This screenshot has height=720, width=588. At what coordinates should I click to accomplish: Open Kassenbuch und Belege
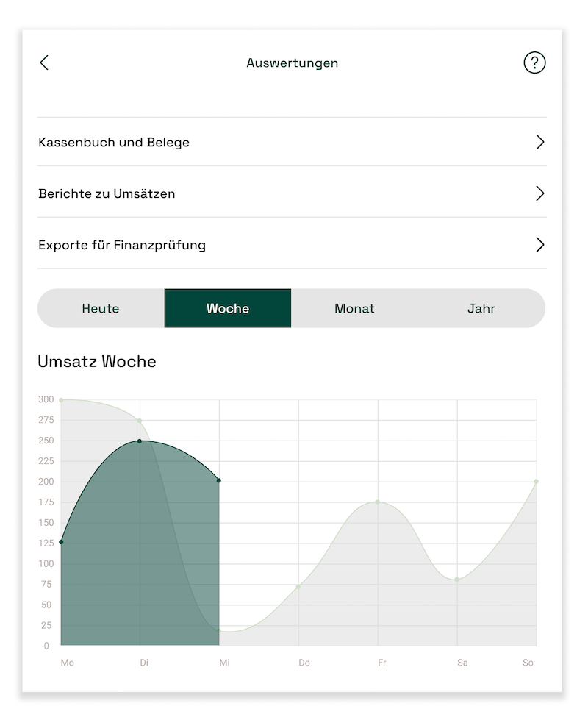click(x=292, y=142)
